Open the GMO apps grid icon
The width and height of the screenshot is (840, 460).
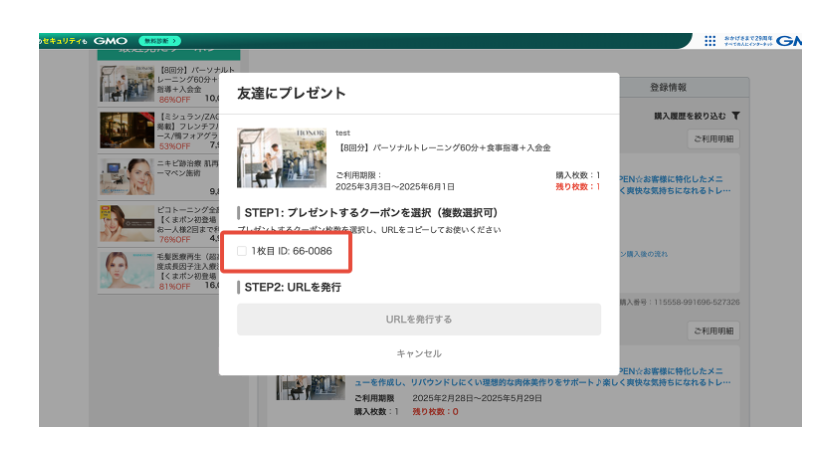click(710, 41)
